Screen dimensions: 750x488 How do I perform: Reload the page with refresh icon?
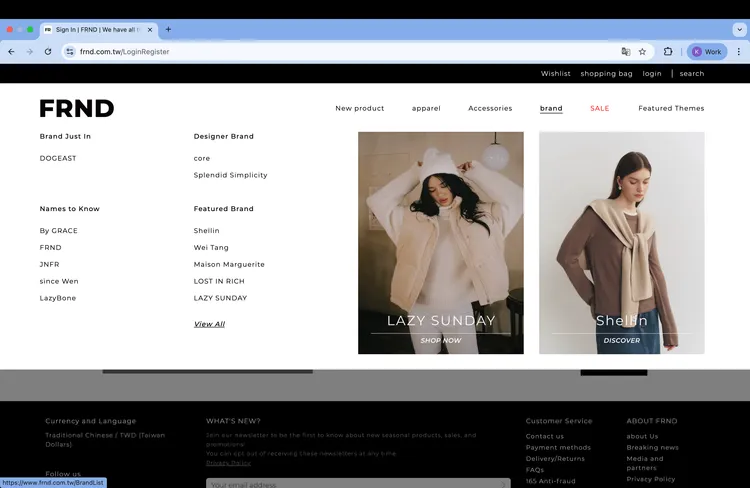click(x=48, y=51)
